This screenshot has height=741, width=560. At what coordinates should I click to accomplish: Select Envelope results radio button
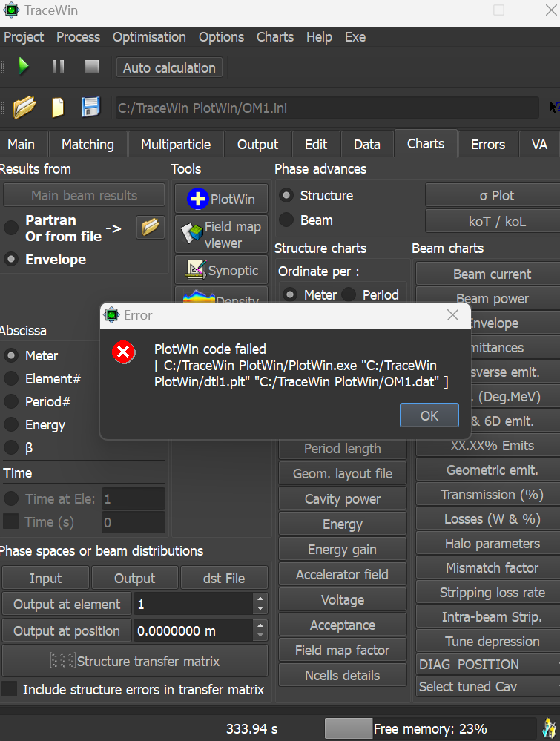(11, 259)
